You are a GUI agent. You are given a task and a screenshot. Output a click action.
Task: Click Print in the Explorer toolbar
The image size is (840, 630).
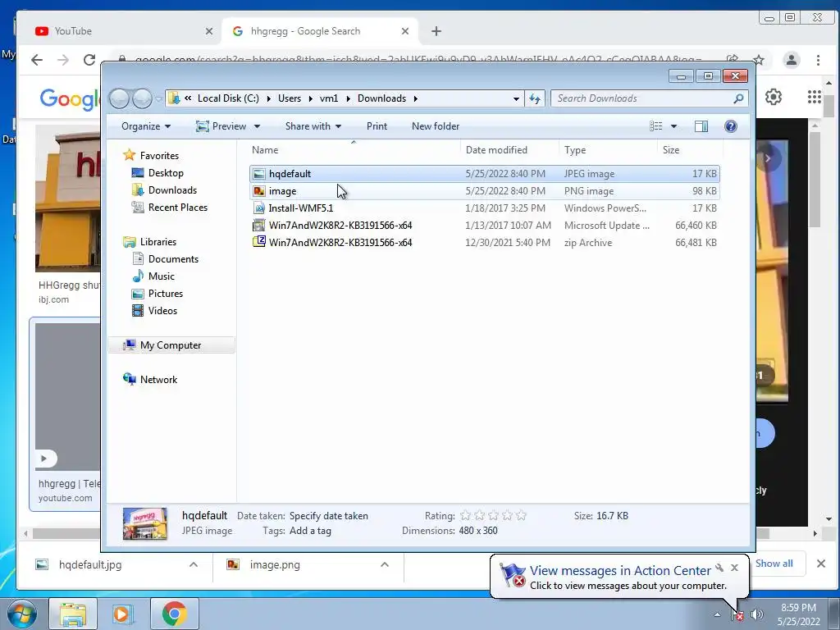(x=377, y=126)
